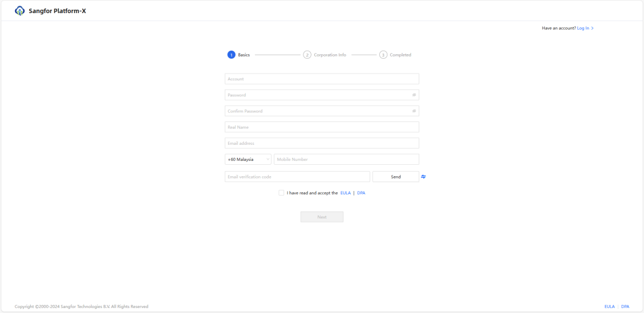The width and height of the screenshot is (644, 313).
Task: Show password via eye icon in Confirm Password field
Action: (x=414, y=111)
